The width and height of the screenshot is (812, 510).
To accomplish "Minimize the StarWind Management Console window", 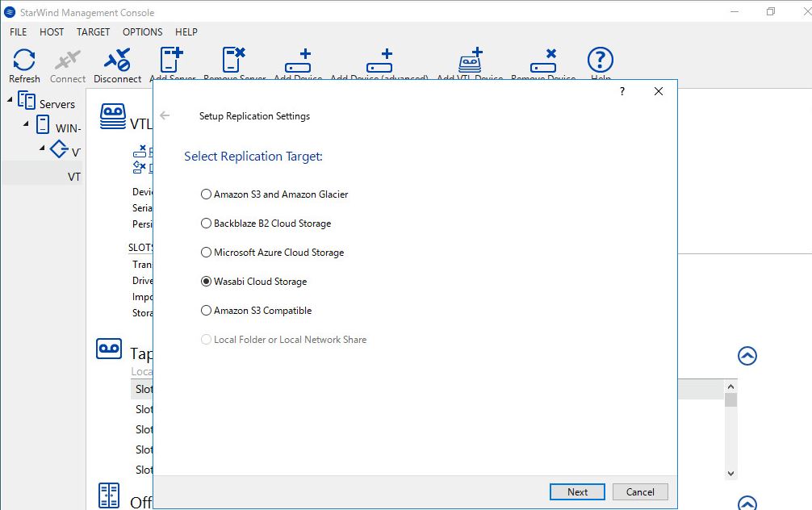I will (x=735, y=11).
